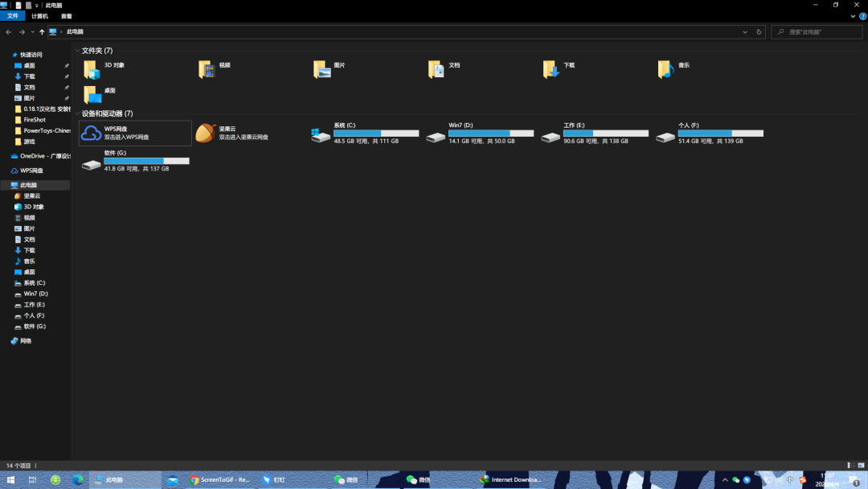
Task: Click the 搜索"此电脑" search box
Action: tap(817, 32)
